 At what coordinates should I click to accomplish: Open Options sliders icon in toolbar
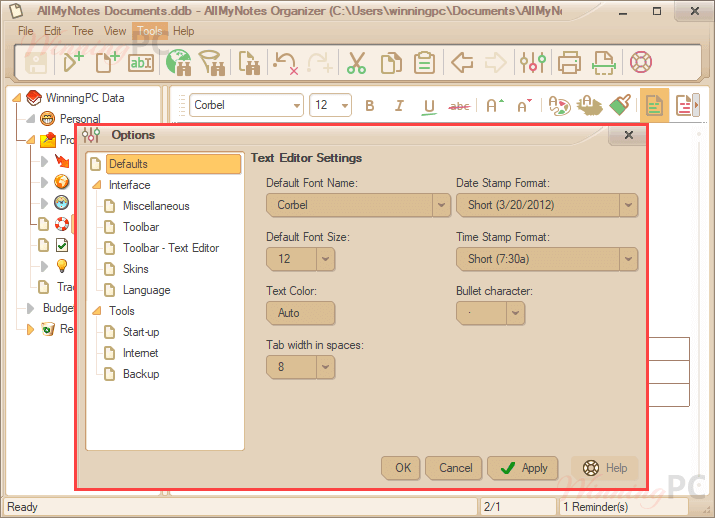coord(533,62)
